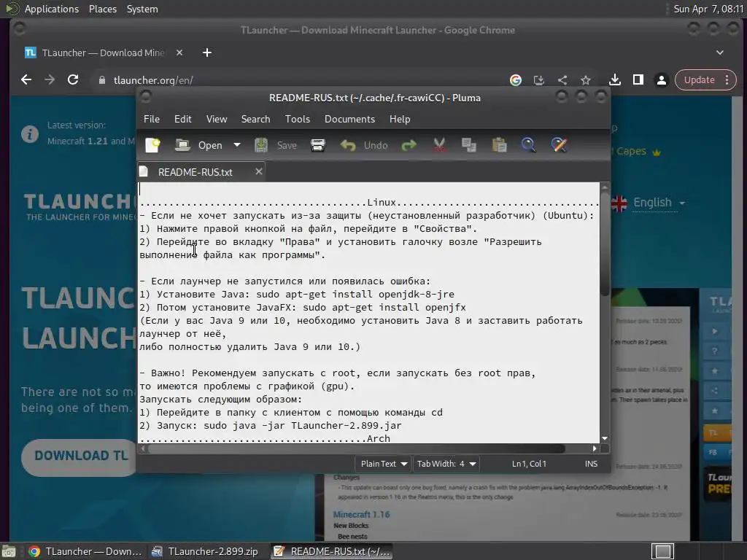Go back in Chrome
This screenshot has width=747, height=560.
[x=26, y=80]
